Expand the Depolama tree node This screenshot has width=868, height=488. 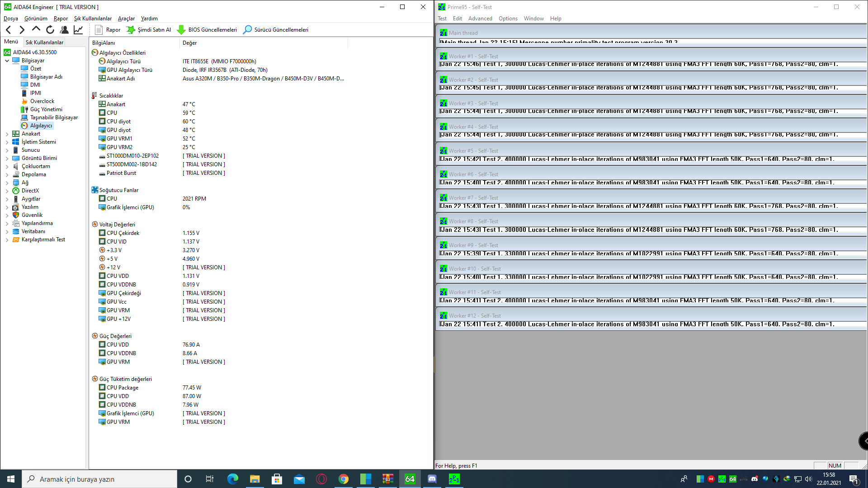[x=7, y=174]
